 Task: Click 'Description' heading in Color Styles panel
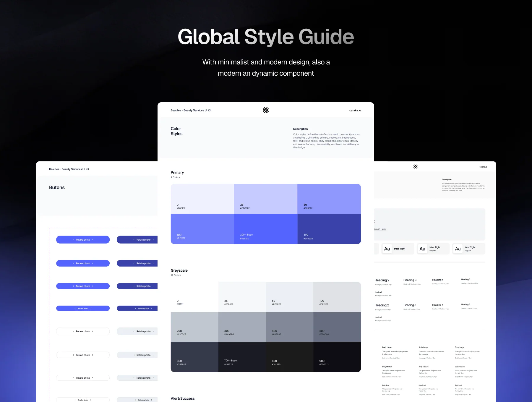click(300, 129)
